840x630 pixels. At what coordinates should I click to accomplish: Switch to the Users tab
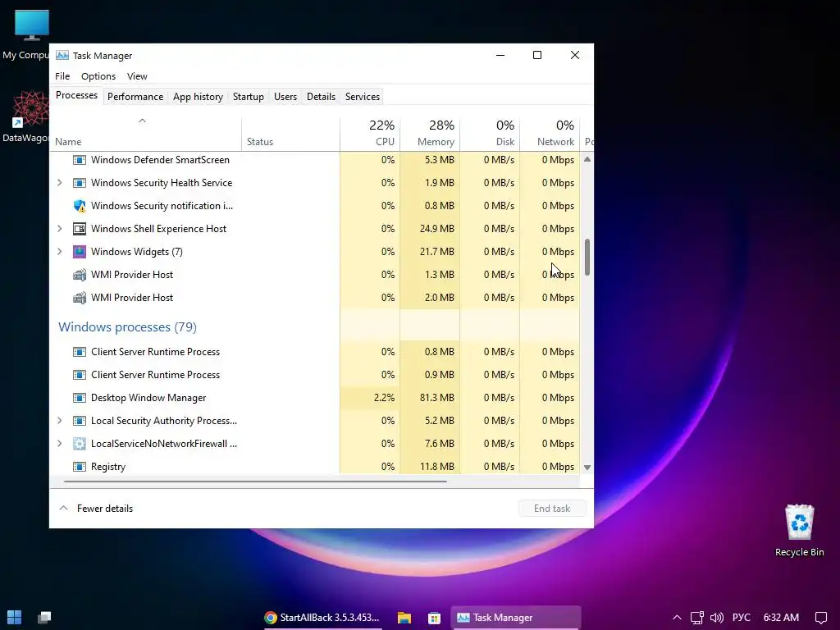(285, 97)
